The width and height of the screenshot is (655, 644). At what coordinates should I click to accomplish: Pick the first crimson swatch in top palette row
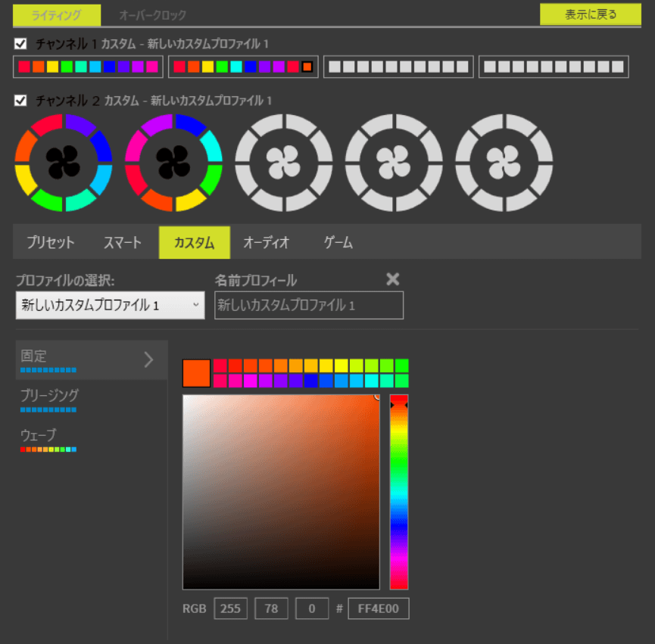click(x=220, y=366)
